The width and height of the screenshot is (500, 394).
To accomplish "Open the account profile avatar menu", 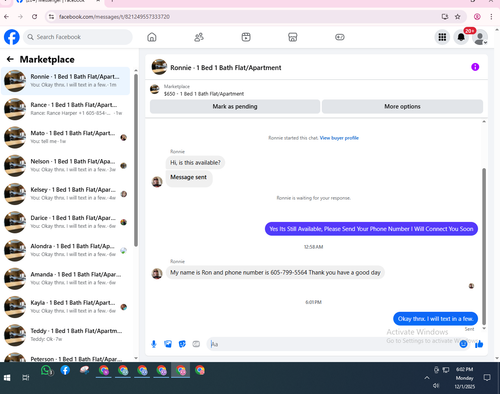I will coord(480,37).
